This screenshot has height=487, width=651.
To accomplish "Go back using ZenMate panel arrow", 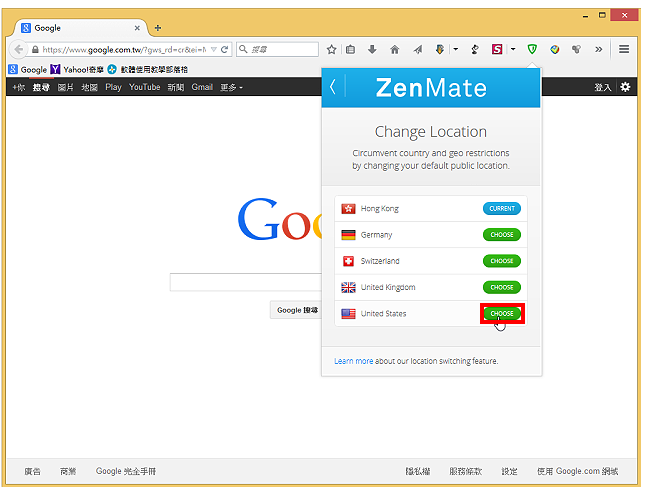I will [333, 87].
